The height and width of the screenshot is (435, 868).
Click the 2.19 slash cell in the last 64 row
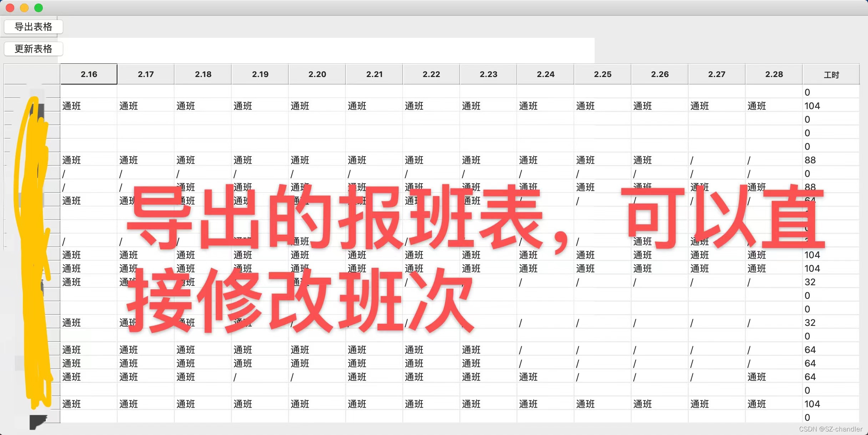260,377
